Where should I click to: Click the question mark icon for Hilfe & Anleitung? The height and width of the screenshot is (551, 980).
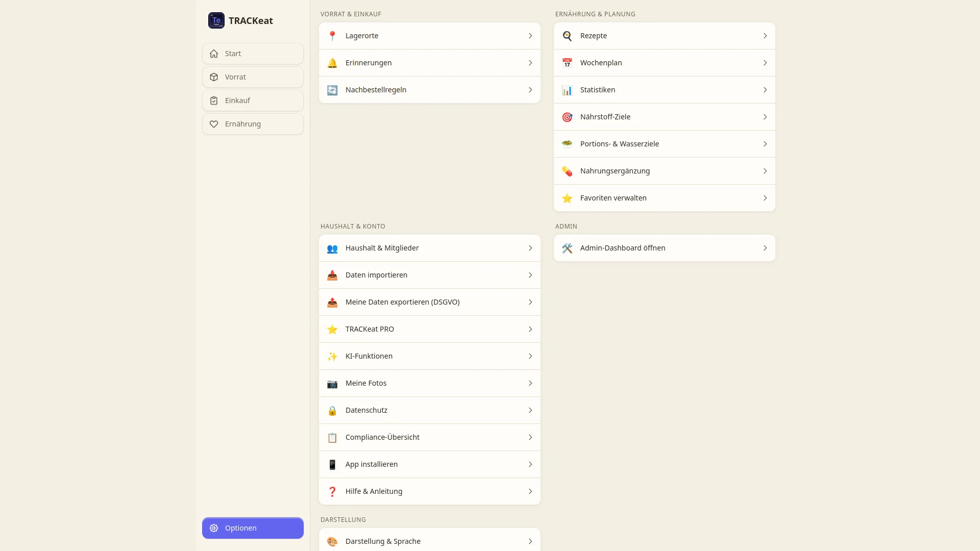(x=332, y=491)
